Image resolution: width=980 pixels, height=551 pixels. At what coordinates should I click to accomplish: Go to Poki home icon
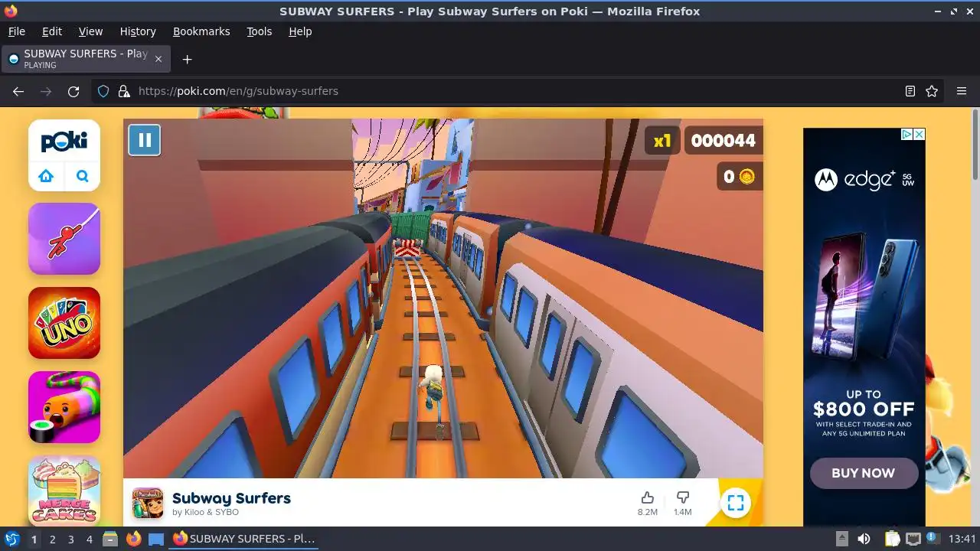(46, 177)
